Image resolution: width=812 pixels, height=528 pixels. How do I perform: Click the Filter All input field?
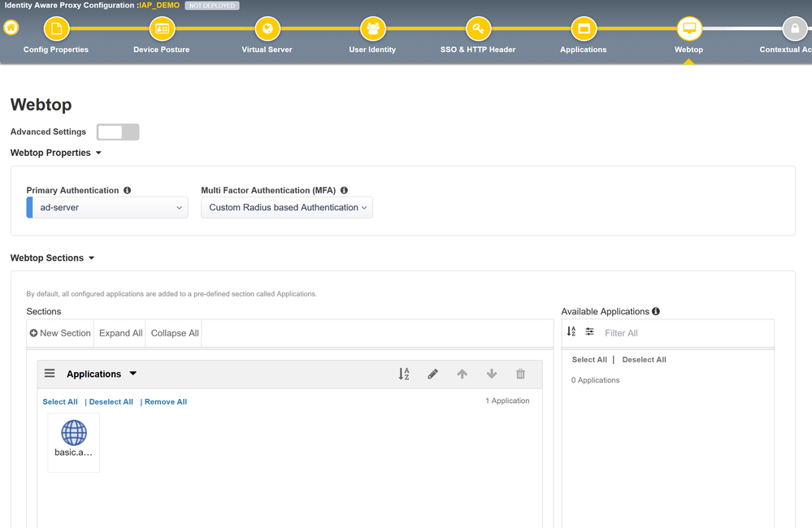pos(683,333)
